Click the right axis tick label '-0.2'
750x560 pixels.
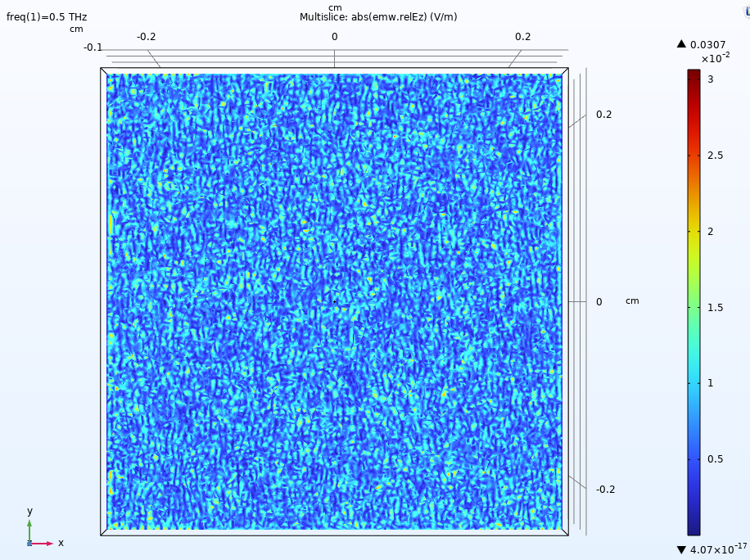605,490
